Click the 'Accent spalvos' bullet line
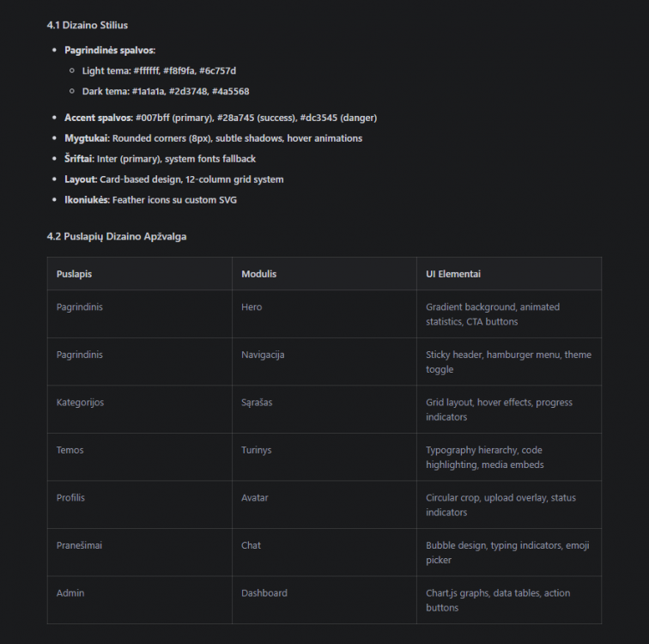The width and height of the screenshot is (649, 644). pos(221,118)
